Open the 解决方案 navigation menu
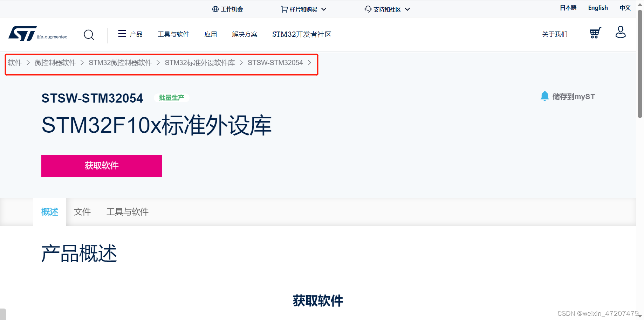This screenshot has width=644, height=320. (245, 34)
